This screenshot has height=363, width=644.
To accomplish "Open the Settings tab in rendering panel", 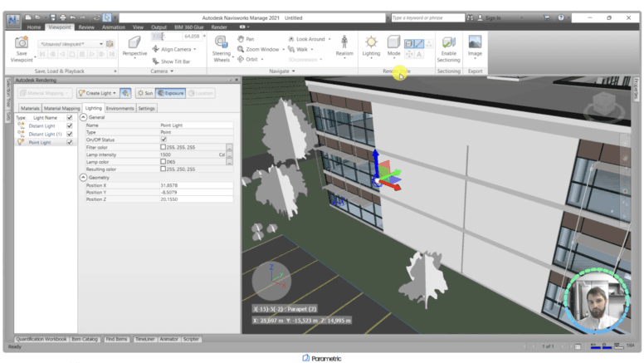I will coord(146,108).
